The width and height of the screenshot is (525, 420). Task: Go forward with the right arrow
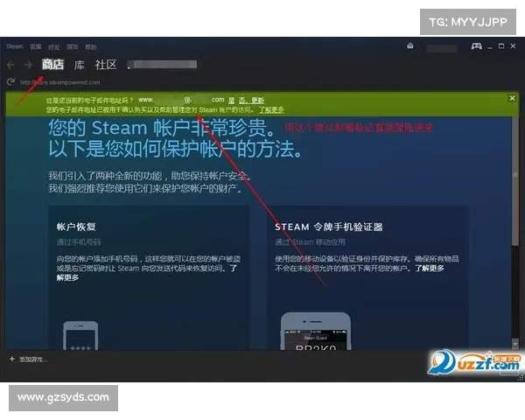(x=29, y=65)
